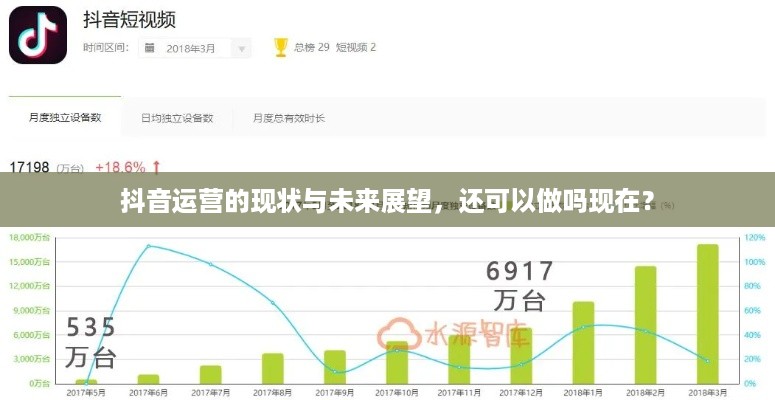Click the dropdown arrow of the time selector
775x400 pixels.
tap(242, 49)
